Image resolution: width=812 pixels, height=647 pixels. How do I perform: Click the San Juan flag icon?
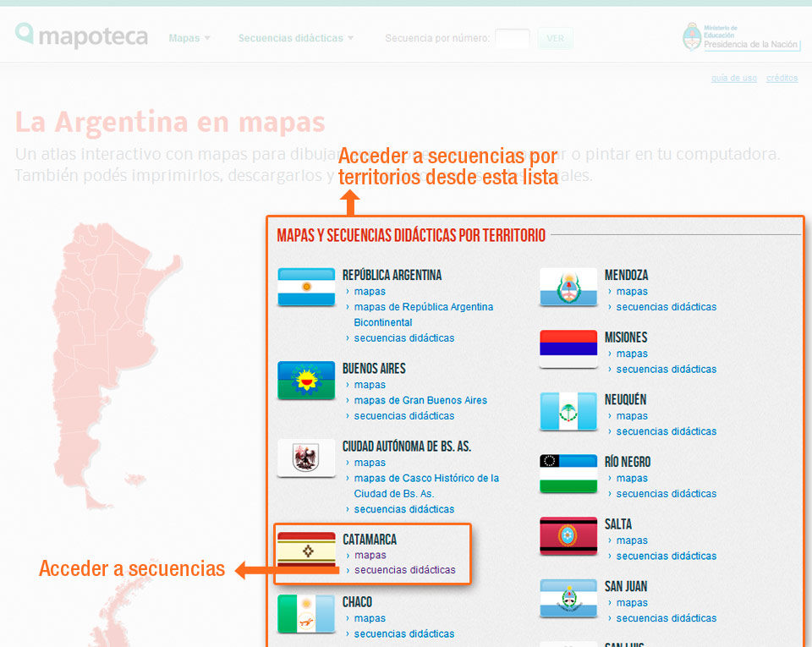coord(568,598)
